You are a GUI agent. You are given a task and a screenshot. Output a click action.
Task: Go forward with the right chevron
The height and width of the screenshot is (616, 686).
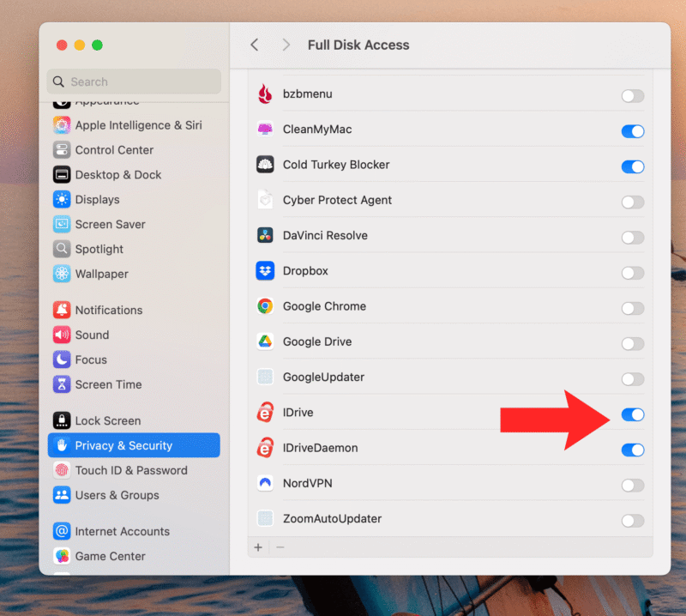tap(286, 45)
